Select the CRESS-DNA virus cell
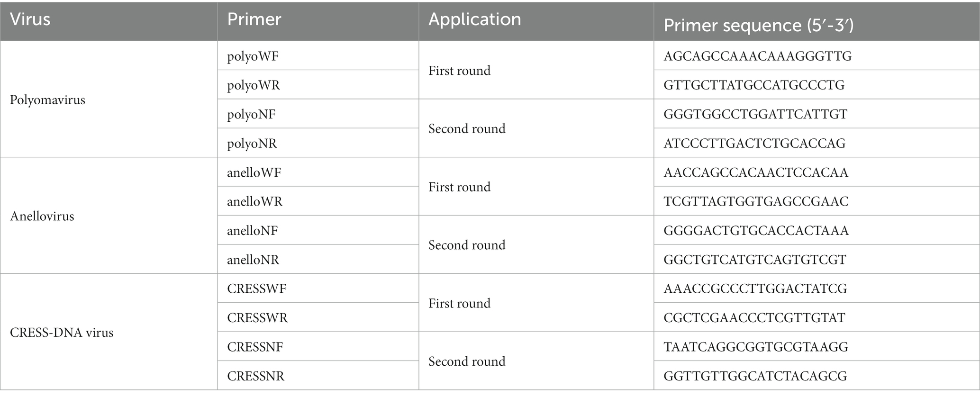 (x=109, y=332)
